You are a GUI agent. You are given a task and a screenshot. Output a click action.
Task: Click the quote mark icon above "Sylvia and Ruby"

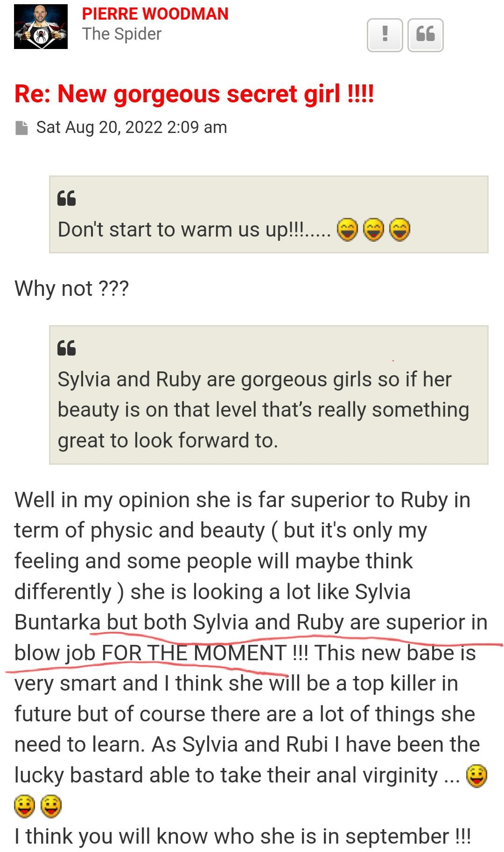tap(66, 348)
